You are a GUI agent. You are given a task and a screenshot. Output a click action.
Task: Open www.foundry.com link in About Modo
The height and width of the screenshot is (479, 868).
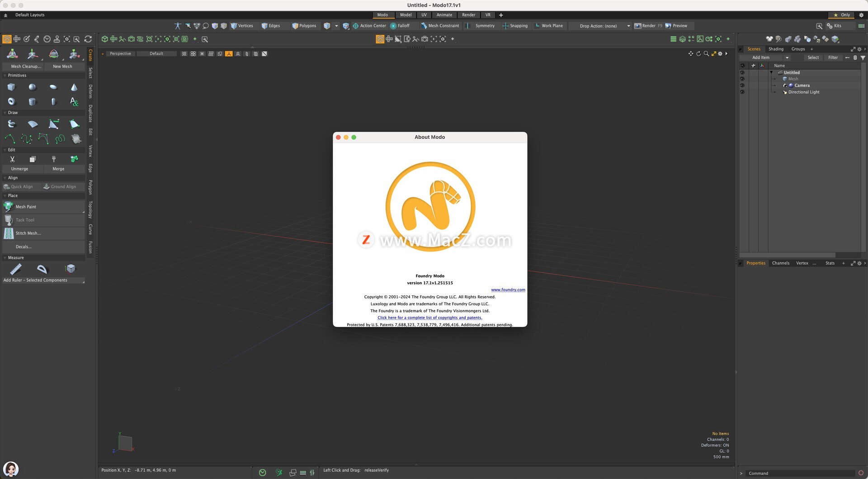[x=508, y=290]
